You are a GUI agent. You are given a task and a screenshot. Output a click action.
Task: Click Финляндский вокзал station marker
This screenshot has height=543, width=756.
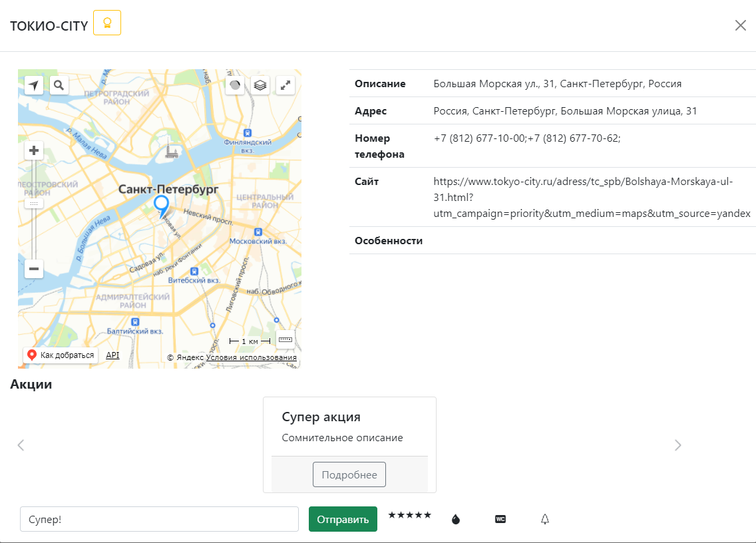click(248, 133)
